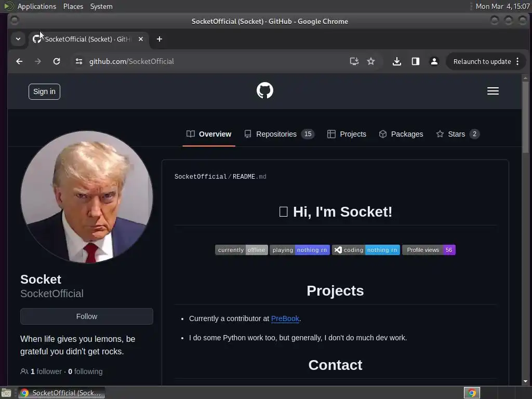The height and width of the screenshot is (399, 532).
Task: Click the profile avatar picture
Action: click(87, 197)
